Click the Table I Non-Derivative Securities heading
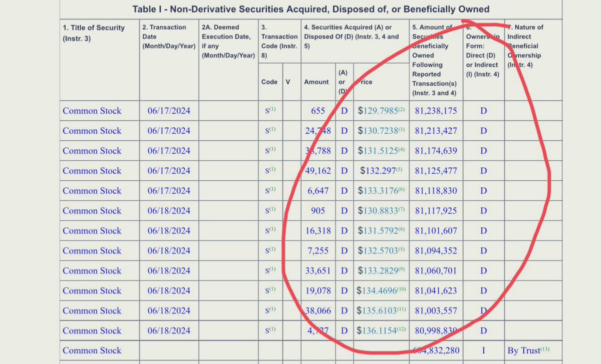 pos(311,9)
